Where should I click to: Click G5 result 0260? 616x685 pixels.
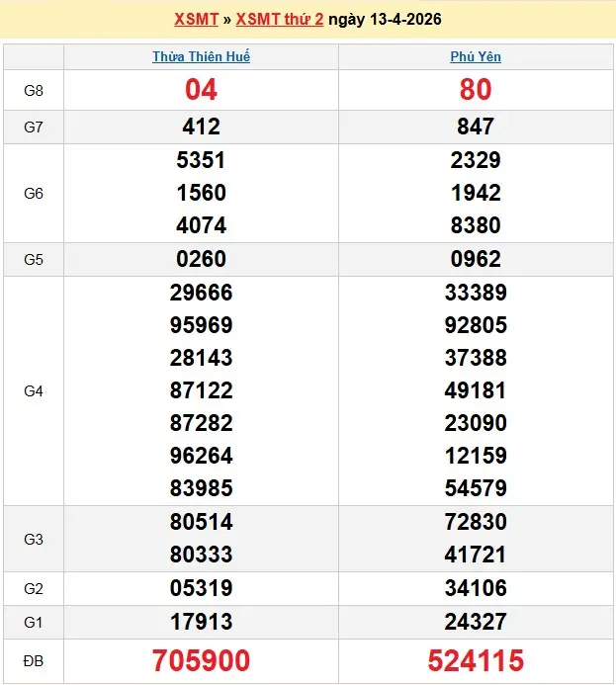[201, 259]
